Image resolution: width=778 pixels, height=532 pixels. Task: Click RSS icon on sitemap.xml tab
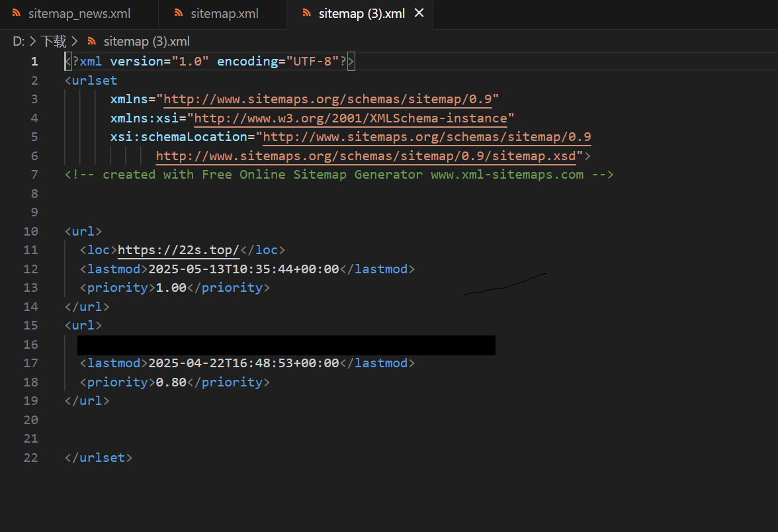179,13
